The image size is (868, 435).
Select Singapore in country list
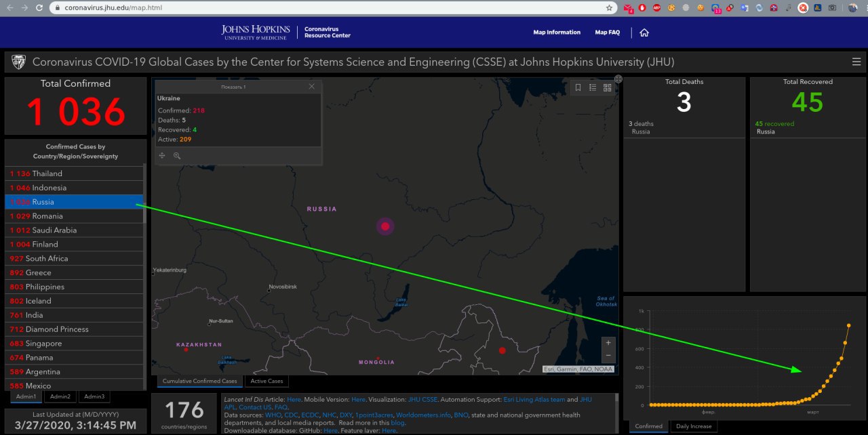(x=74, y=344)
